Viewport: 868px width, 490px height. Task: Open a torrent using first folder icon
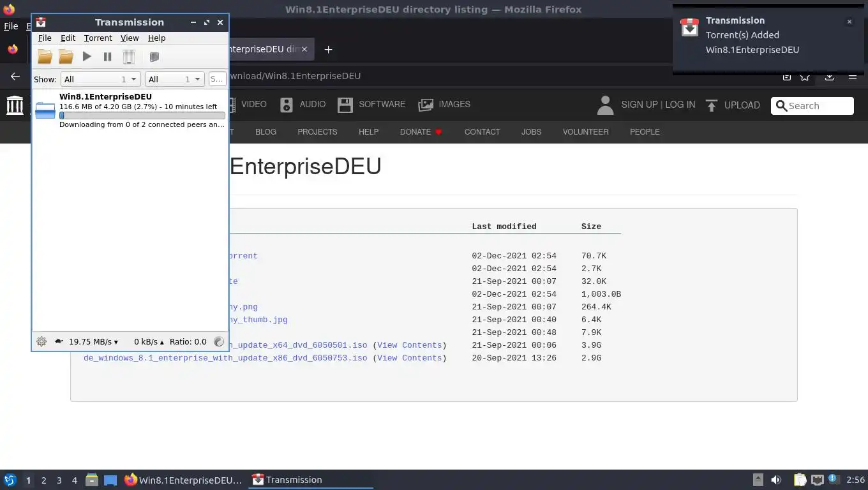pos(45,57)
